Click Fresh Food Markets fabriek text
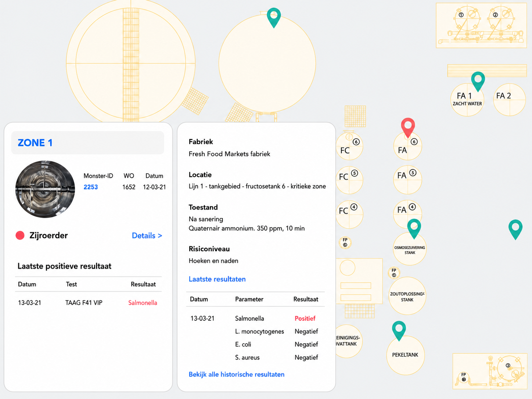This screenshot has width=532, height=399. 229,154
